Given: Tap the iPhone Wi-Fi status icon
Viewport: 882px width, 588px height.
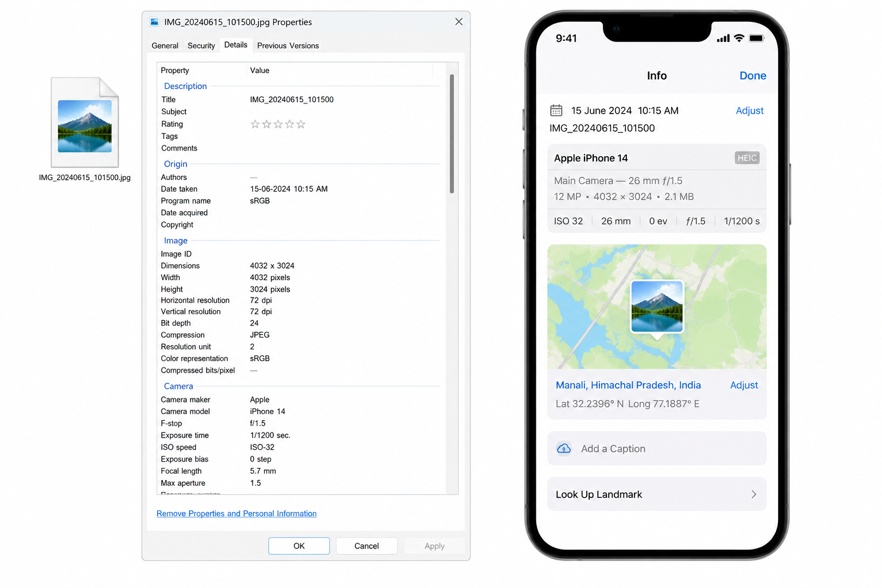Looking at the screenshot, I should pyautogui.click(x=739, y=38).
